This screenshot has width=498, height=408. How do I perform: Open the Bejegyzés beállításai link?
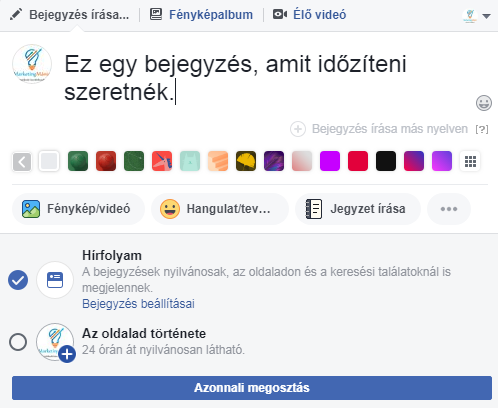tap(138, 304)
